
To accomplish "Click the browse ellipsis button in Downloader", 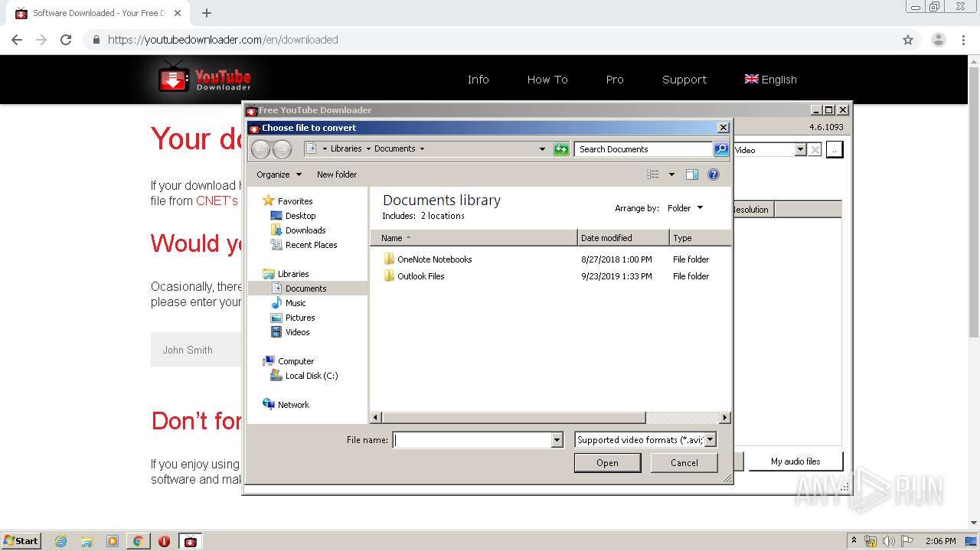I will tap(835, 150).
